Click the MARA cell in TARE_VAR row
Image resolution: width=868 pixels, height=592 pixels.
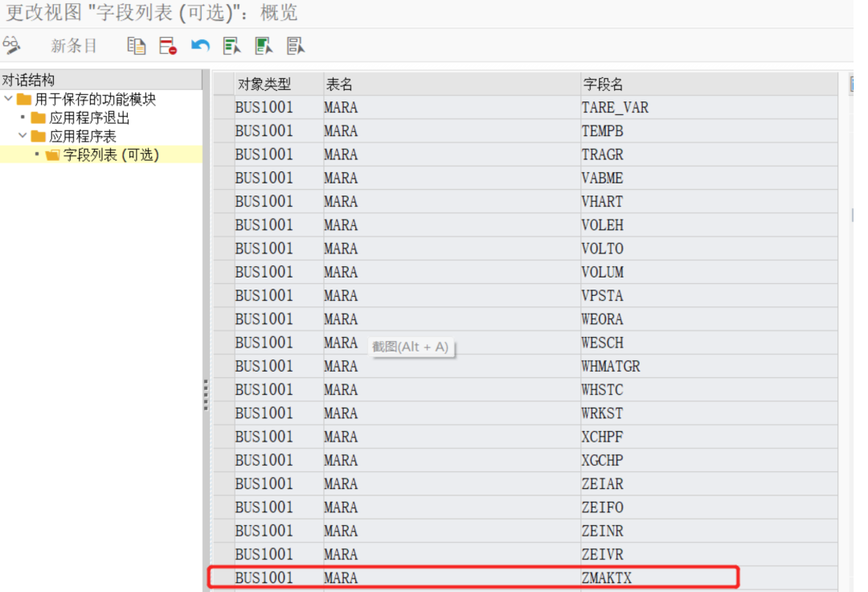pyautogui.click(x=452, y=108)
